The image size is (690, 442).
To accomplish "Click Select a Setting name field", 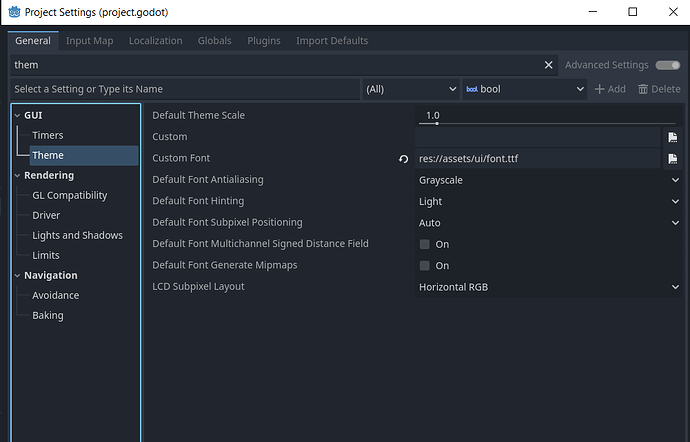I will 185,89.
